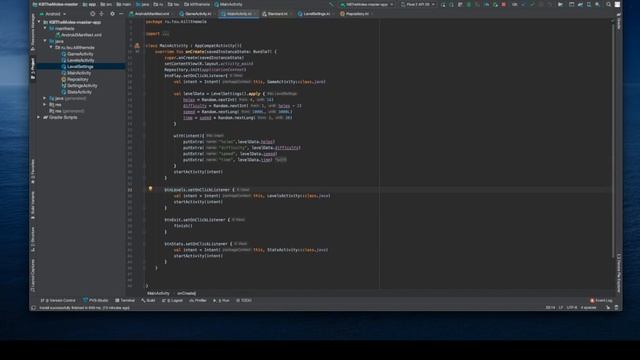Image resolution: width=640 pixels, height=360 pixels.
Task: Click UTF-8 encoding in status bar
Action: [x=572, y=308]
